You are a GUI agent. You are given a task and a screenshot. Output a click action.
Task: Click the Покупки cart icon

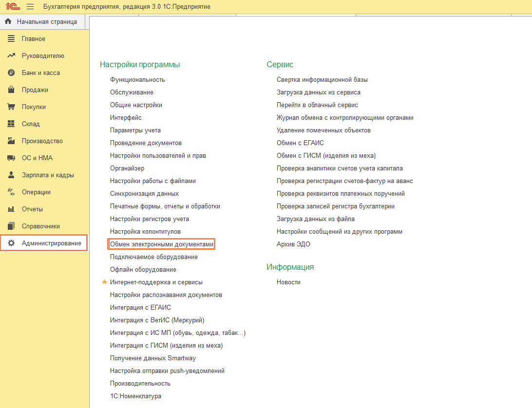click(11, 107)
